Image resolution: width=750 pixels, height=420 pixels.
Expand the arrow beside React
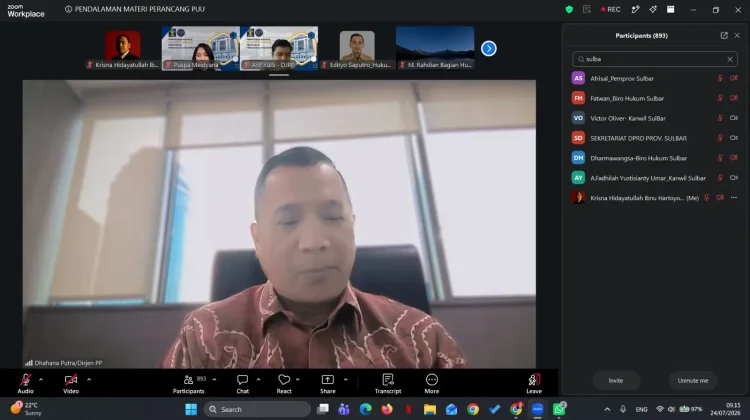(298, 379)
